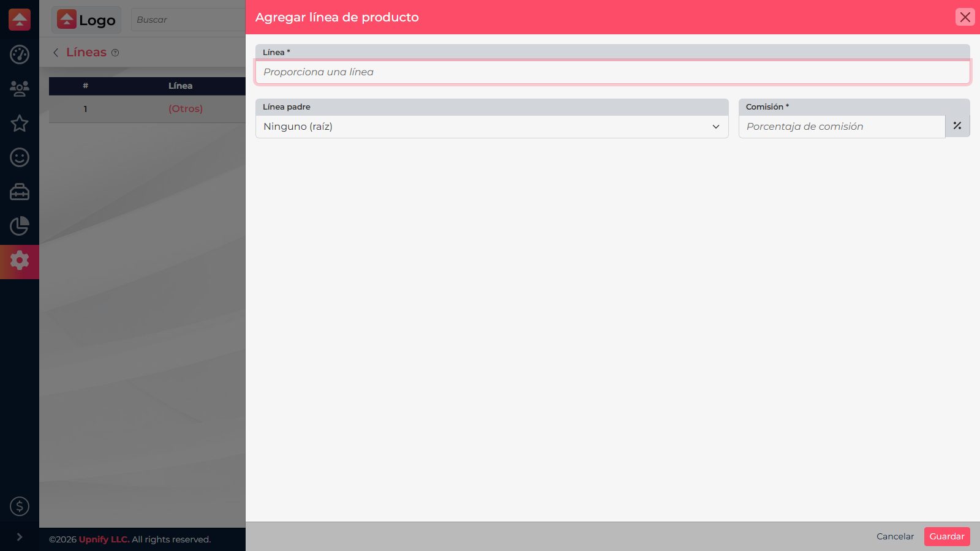
Task: Click the Cancelar button
Action: tap(895, 536)
